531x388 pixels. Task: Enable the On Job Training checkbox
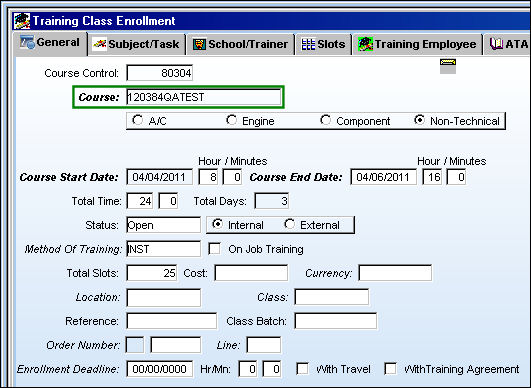click(x=215, y=249)
